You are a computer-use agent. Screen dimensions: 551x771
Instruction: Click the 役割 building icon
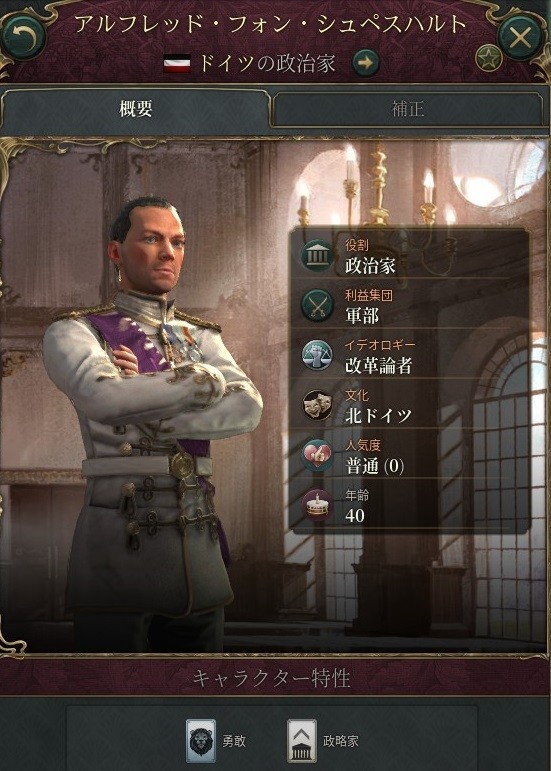tap(317, 255)
